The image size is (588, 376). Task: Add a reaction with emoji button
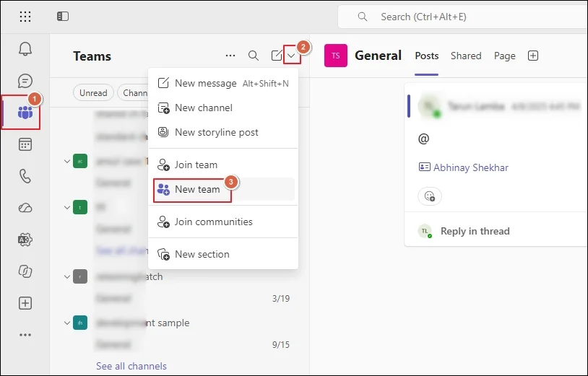(430, 196)
